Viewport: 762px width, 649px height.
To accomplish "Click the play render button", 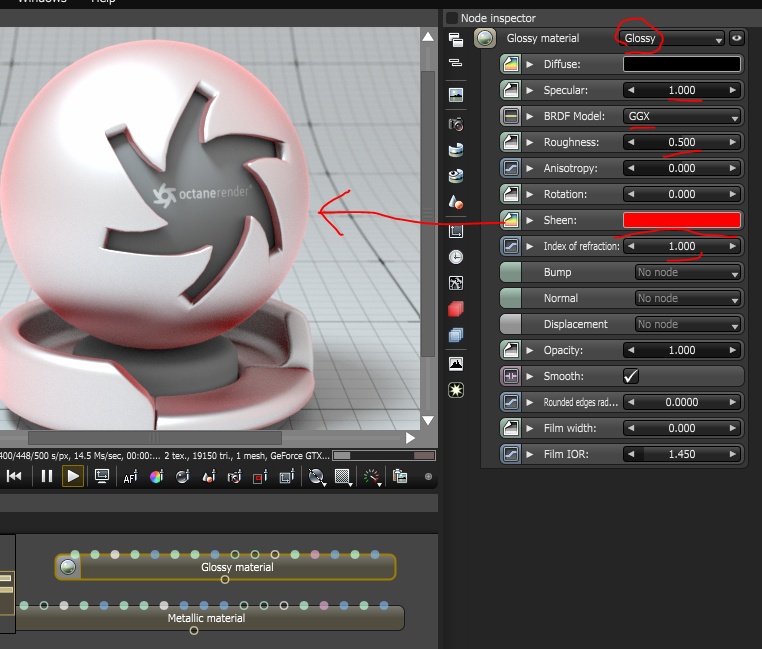I will point(73,476).
